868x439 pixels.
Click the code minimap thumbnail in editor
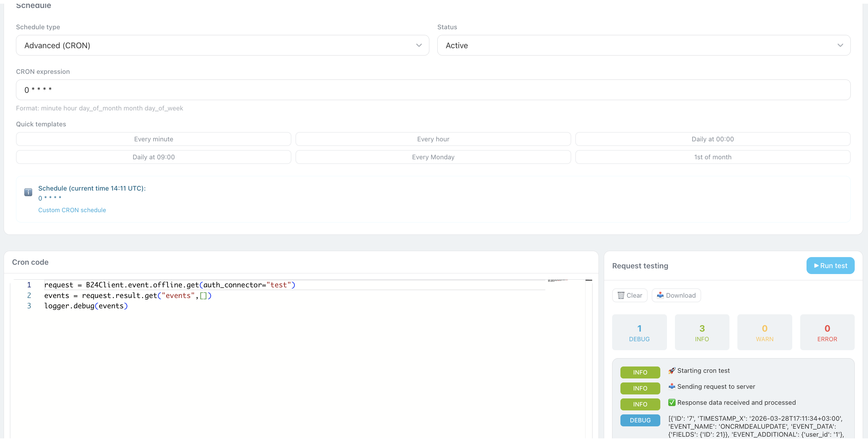coord(558,281)
